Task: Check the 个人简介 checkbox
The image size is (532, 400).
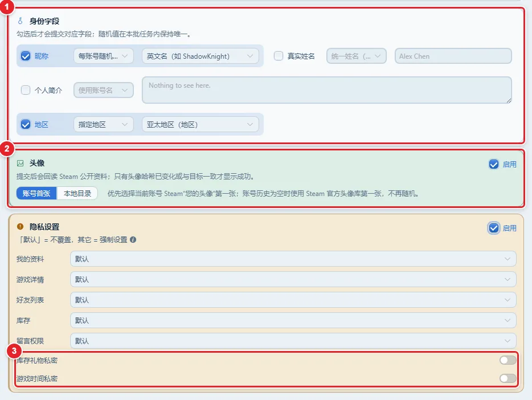Action: [26, 90]
